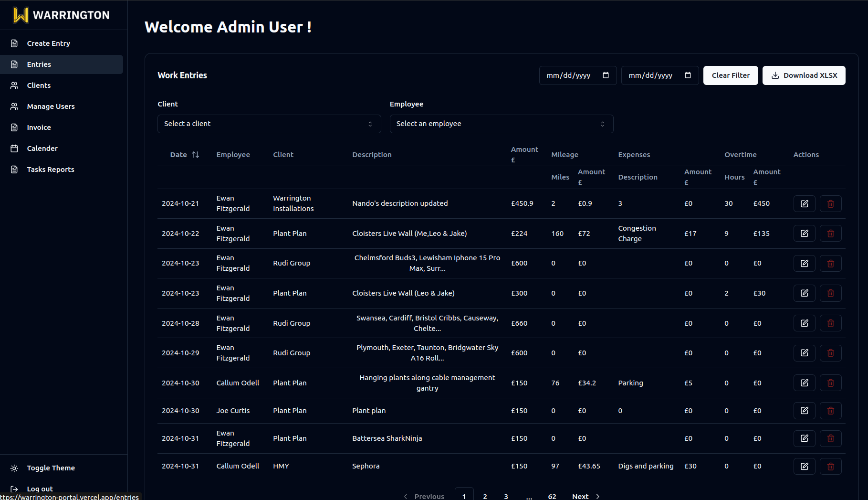Open the Select a client dropdown

coord(269,124)
